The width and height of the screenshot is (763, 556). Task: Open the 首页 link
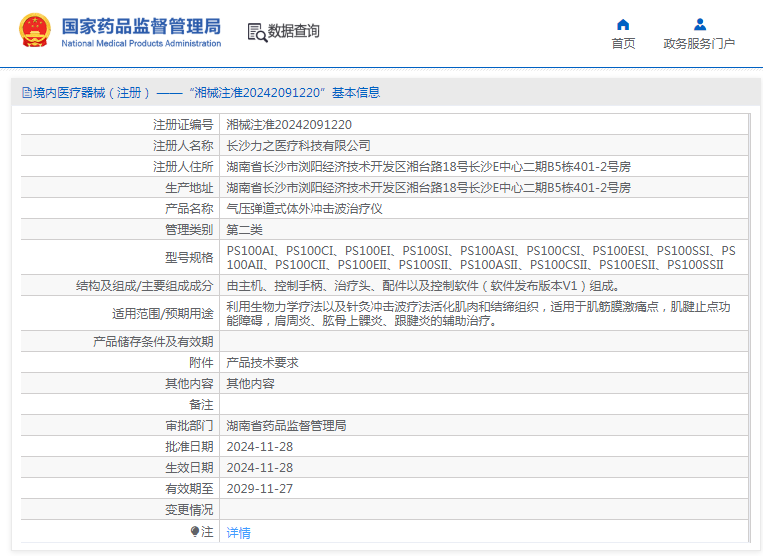(x=623, y=44)
